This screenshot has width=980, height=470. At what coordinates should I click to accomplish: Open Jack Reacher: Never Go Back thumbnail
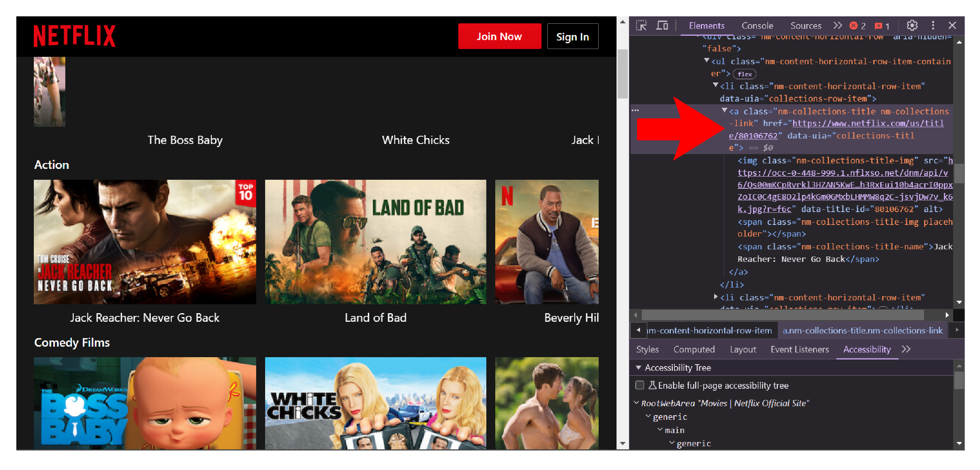click(x=145, y=242)
